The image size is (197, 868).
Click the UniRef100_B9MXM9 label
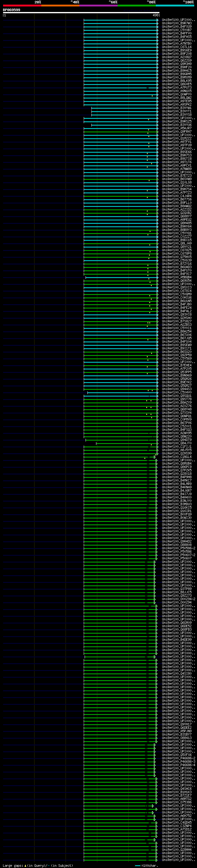coord(177,78)
